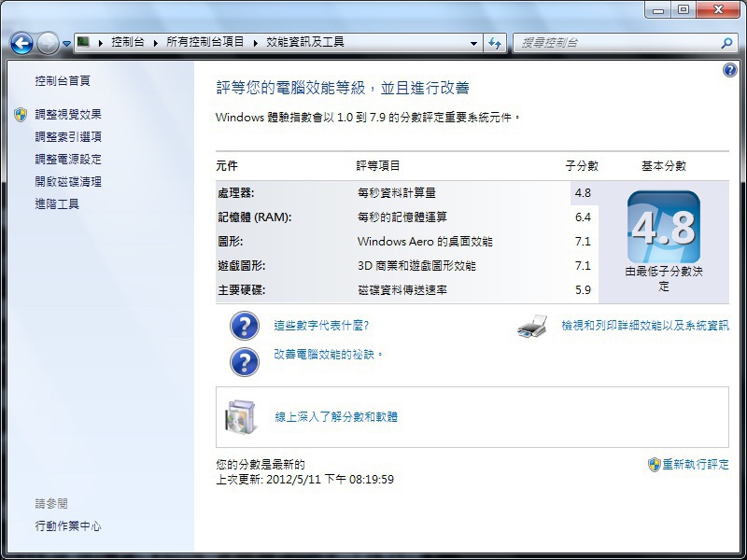
Task: Click the RAM subscore 6.4
Action: [583, 217]
